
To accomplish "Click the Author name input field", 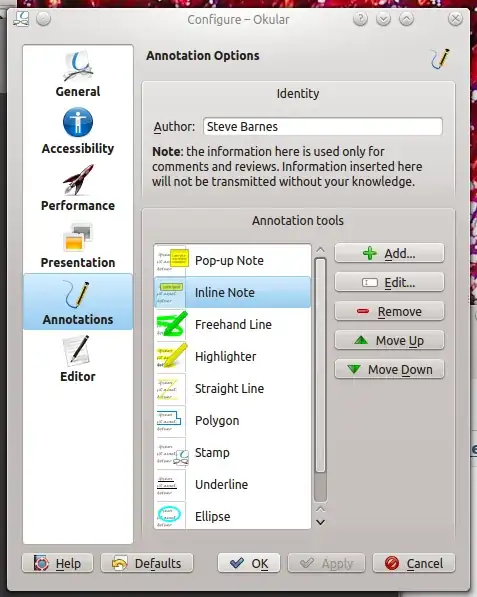I will pyautogui.click(x=323, y=126).
